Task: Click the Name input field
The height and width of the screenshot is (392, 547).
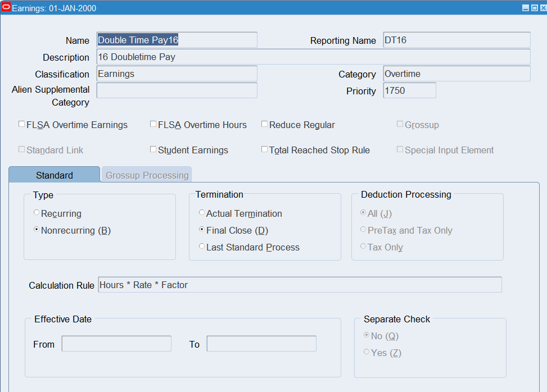Action: (177, 40)
